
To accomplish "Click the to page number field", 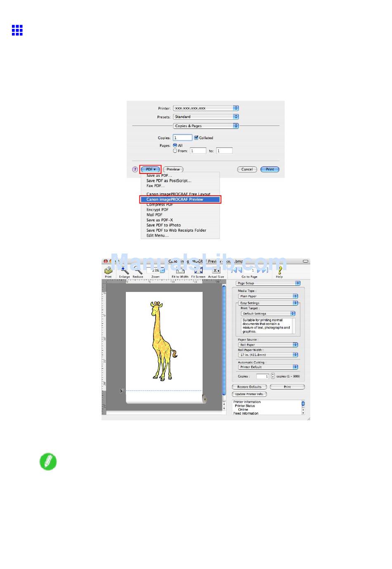I will pyautogui.click(x=224, y=151).
